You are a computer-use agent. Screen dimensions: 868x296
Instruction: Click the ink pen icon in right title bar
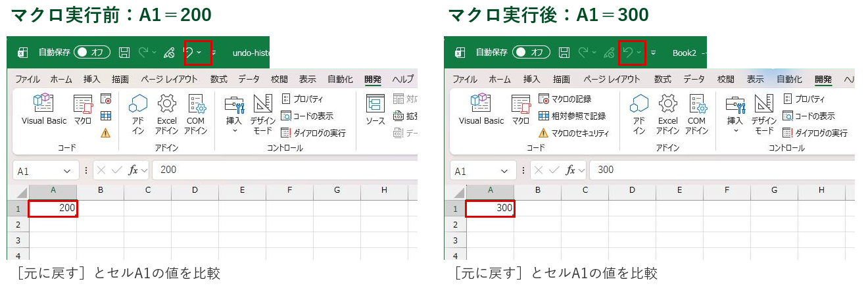coord(608,52)
